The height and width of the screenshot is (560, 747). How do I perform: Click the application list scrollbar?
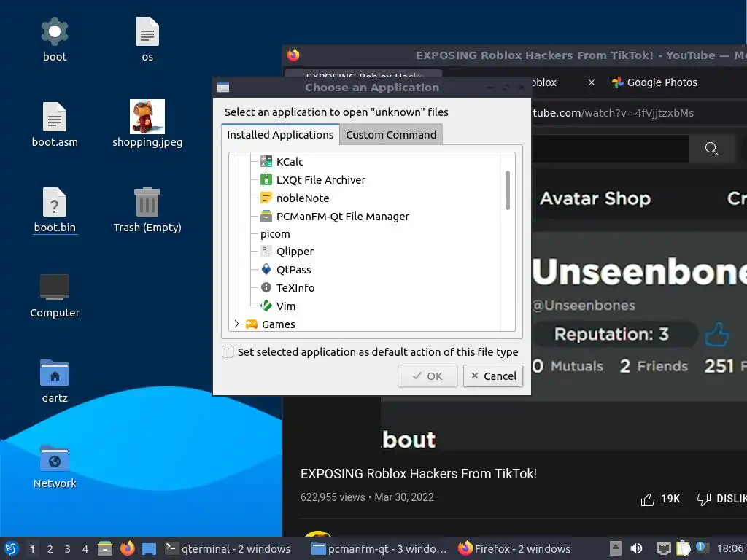coord(508,190)
